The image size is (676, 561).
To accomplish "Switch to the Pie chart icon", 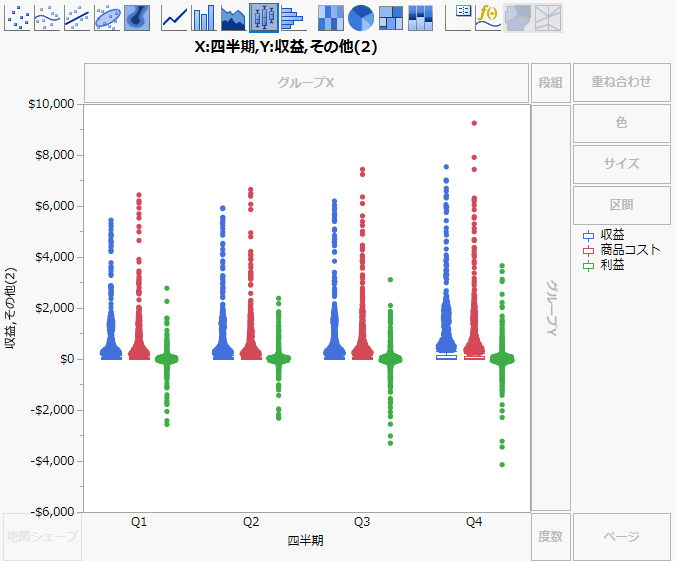I will tap(361, 17).
